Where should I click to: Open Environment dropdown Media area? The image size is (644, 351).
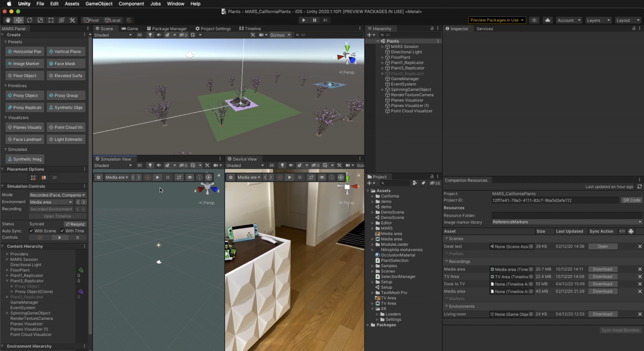(x=51, y=202)
